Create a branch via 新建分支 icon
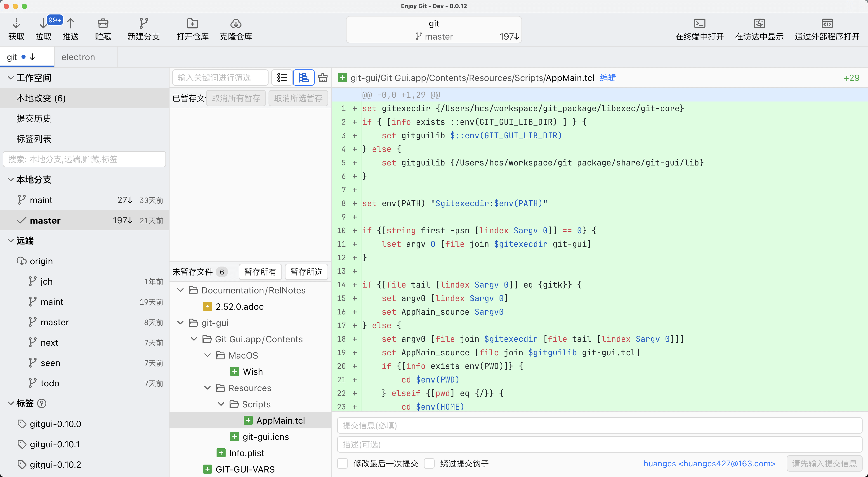Image resolution: width=868 pixels, height=477 pixels. pos(144,28)
